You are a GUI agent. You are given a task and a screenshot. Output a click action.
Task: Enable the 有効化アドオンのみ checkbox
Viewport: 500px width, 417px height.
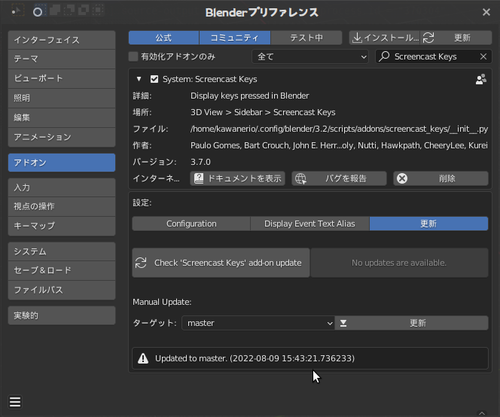click(133, 57)
